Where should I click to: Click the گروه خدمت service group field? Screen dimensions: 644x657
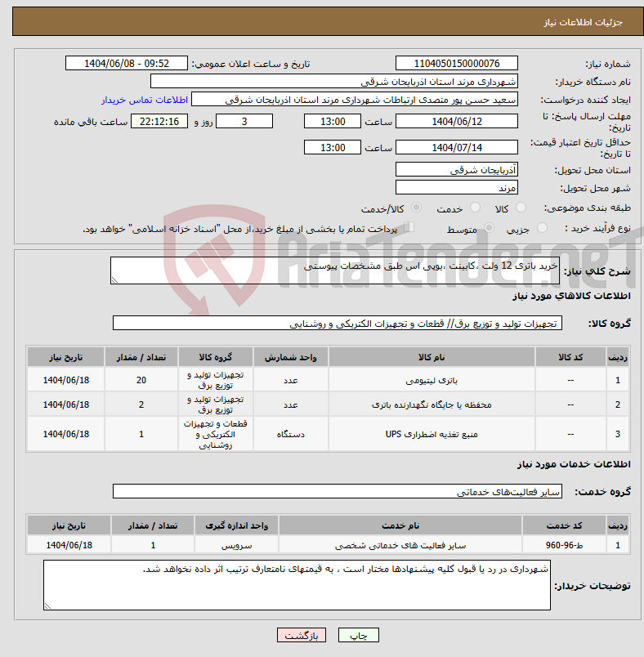click(x=338, y=491)
